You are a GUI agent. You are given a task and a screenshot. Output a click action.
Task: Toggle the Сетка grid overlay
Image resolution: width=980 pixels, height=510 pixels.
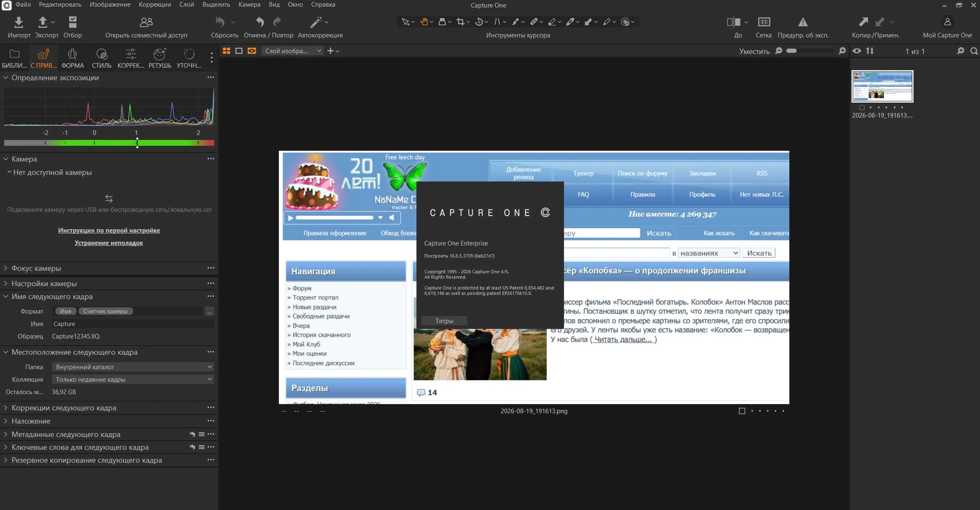point(764,22)
